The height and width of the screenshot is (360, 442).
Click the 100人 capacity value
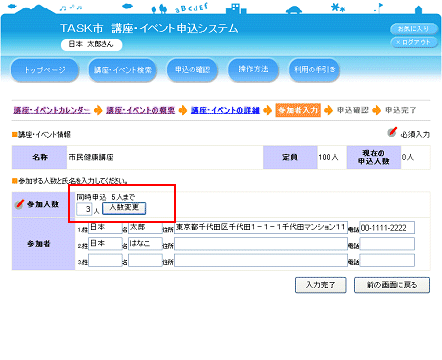(x=328, y=157)
